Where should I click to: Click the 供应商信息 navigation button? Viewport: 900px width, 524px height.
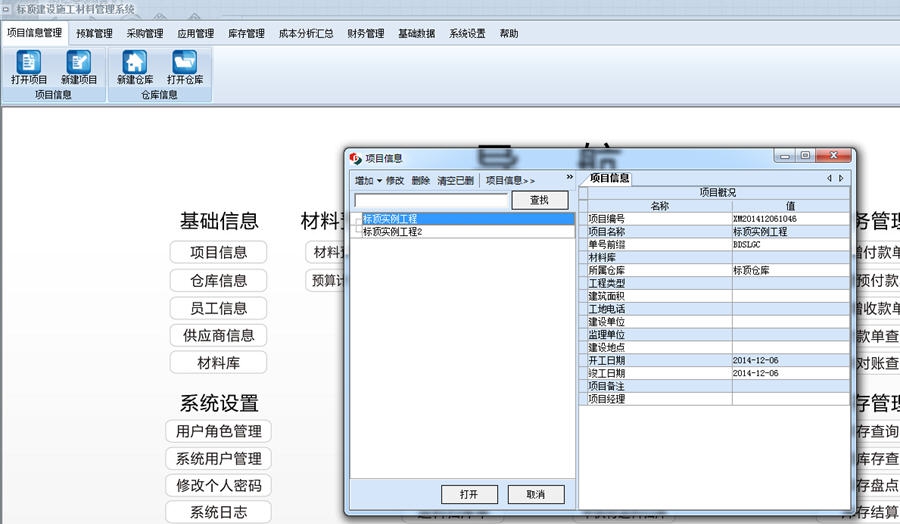coord(218,336)
